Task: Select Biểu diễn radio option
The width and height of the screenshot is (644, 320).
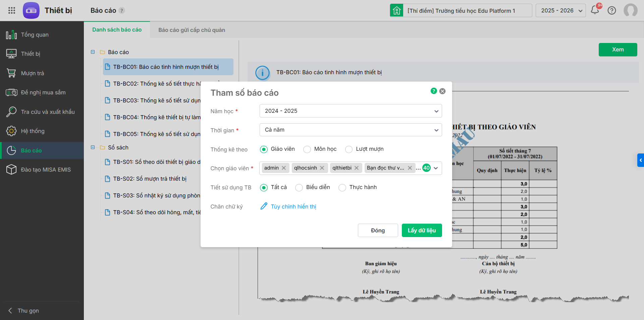Action: point(299,187)
